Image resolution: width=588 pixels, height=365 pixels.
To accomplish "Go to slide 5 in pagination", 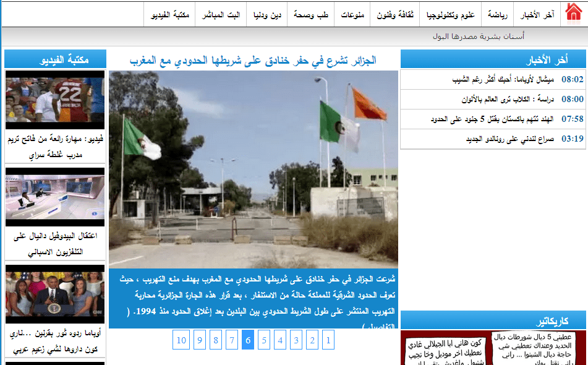I will [264, 340].
